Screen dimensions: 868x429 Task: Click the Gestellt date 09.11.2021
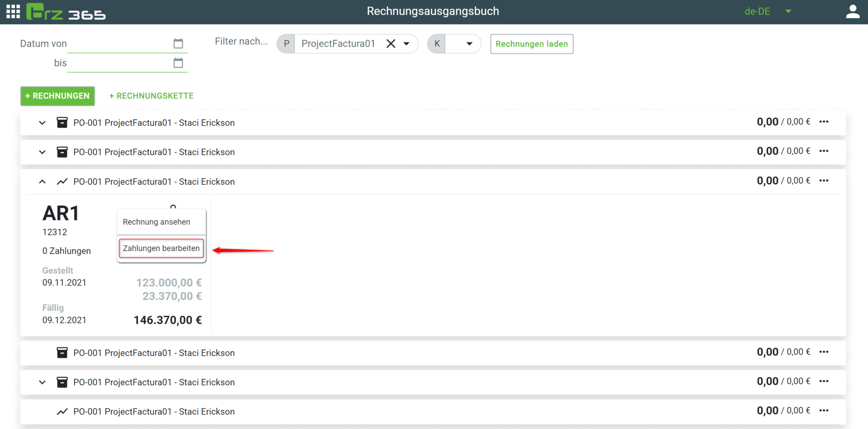64,283
